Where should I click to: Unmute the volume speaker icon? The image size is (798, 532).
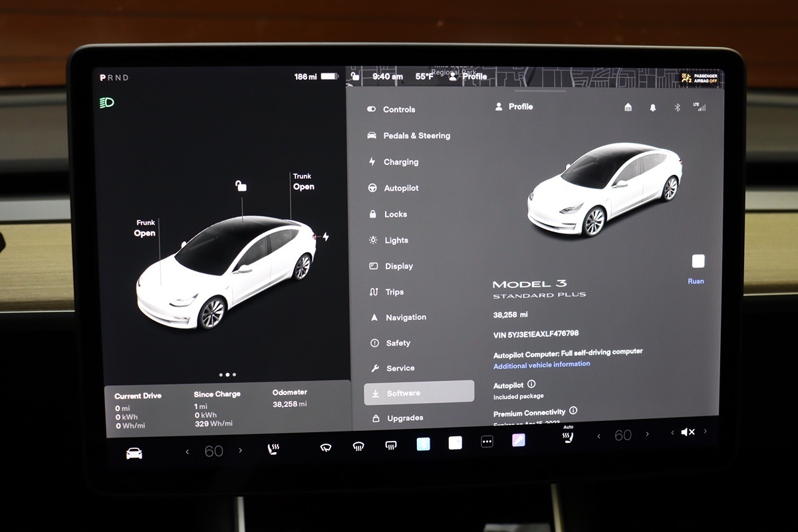point(688,432)
